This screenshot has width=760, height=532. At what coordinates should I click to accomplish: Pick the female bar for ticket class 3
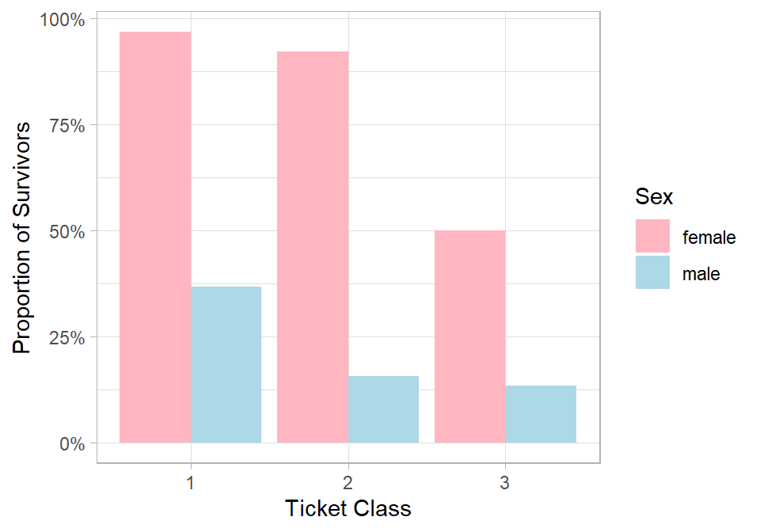pos(469,336)
